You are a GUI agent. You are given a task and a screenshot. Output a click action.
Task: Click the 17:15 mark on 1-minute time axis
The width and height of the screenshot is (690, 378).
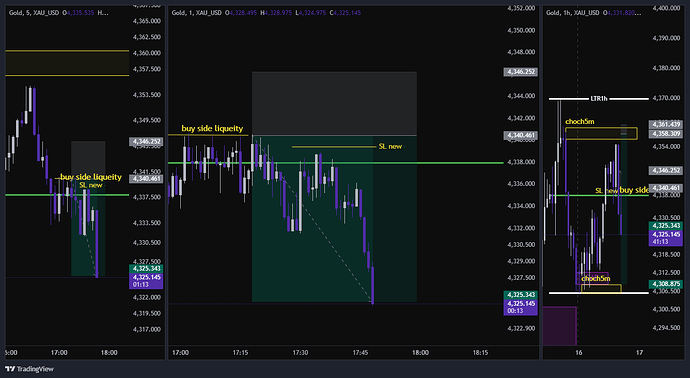coord(240,352)
